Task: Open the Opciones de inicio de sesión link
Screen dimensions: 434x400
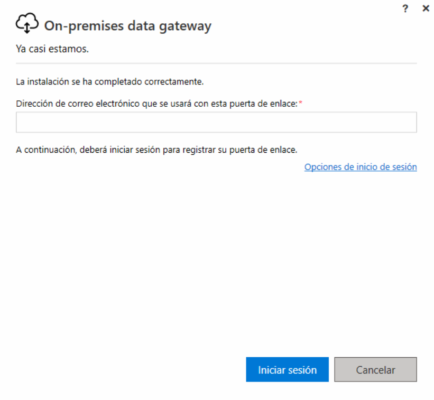Action: (360, 167)
